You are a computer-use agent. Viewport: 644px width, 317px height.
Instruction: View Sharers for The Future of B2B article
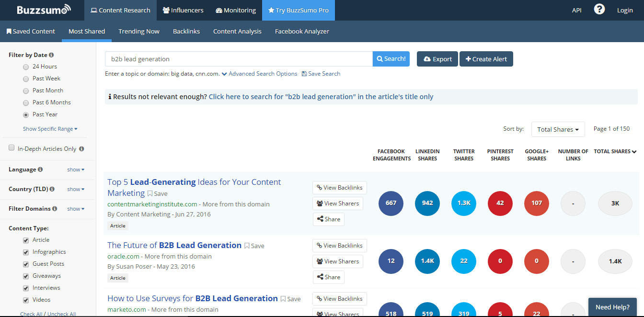click(x=338, y=261)
